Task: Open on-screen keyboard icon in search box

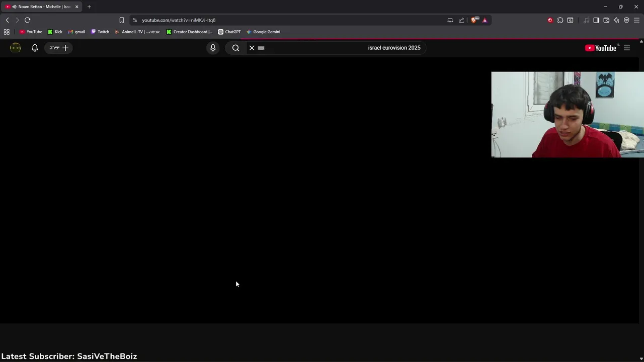Action: pyautogui.click(x=261, y=48)
